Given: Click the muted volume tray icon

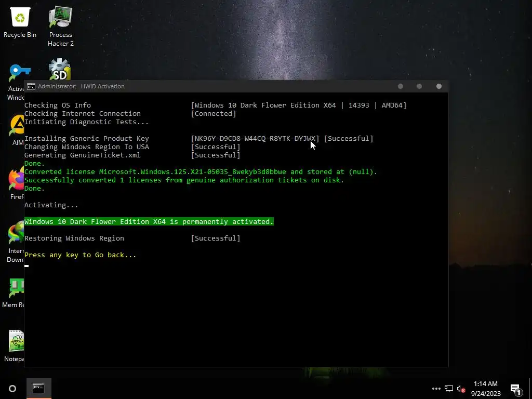Looking at the screenshot, I should (x=461, y=389).
